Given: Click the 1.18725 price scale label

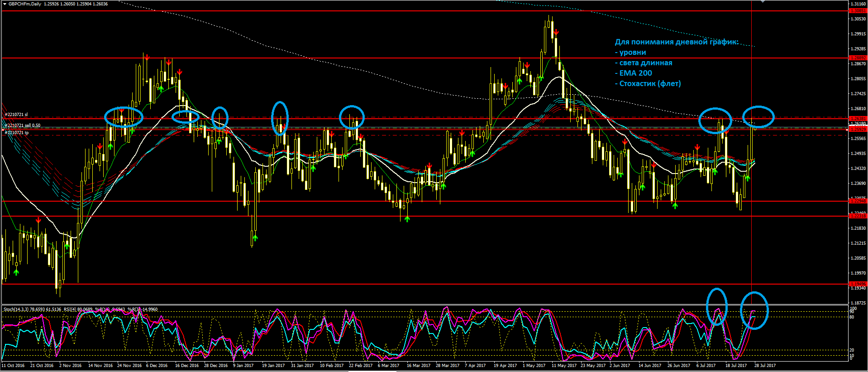Looking at the screenshot, I should point(858,303).
